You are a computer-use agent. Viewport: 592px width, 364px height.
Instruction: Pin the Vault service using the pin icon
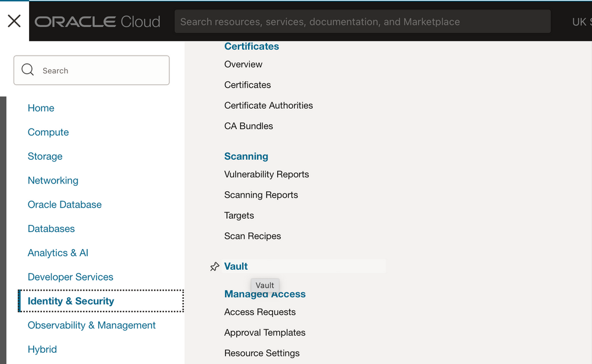[x=214, y=266]
